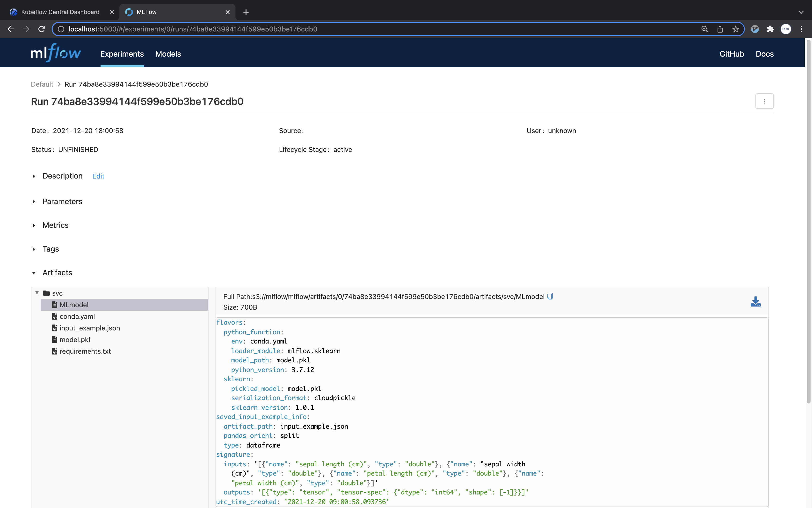
Task: Click the requirements.txt file icon
Action: click(x=55, y=351)
